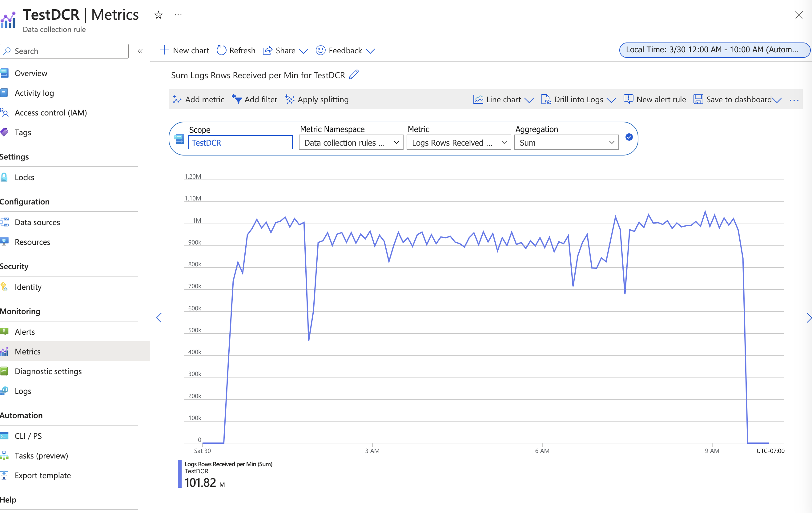
Task: Click the Scope TestDCR field
Action: (240, 143)
